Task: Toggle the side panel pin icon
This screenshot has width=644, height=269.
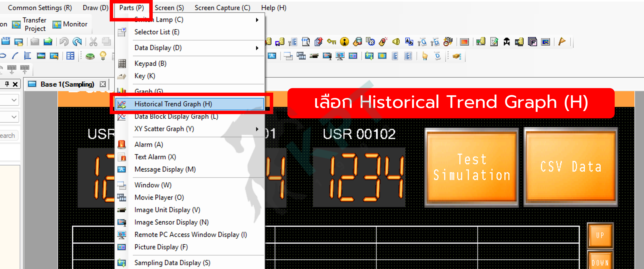Action: [7, 84]
